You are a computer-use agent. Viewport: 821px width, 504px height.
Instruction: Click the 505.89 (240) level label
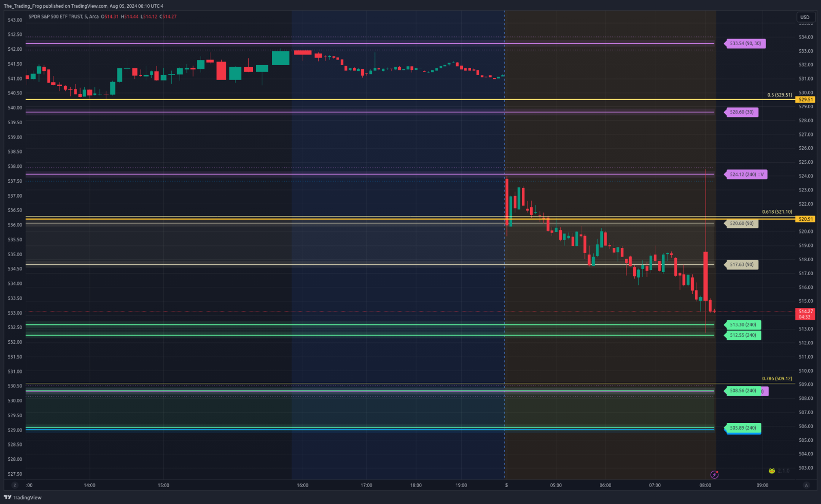click(x=742, y=428)
